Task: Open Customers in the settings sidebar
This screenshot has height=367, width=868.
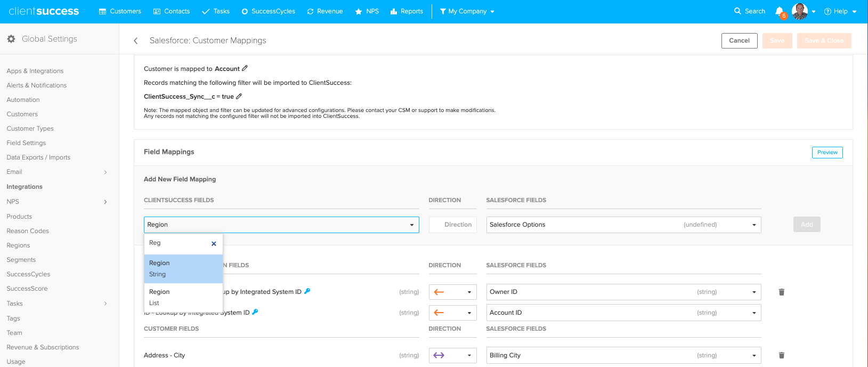Action: (x=22, y=114)
